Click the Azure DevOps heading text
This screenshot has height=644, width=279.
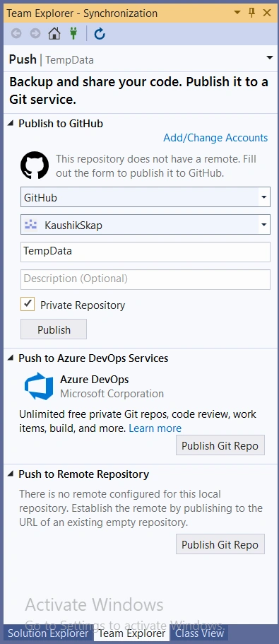click(95, 379)
